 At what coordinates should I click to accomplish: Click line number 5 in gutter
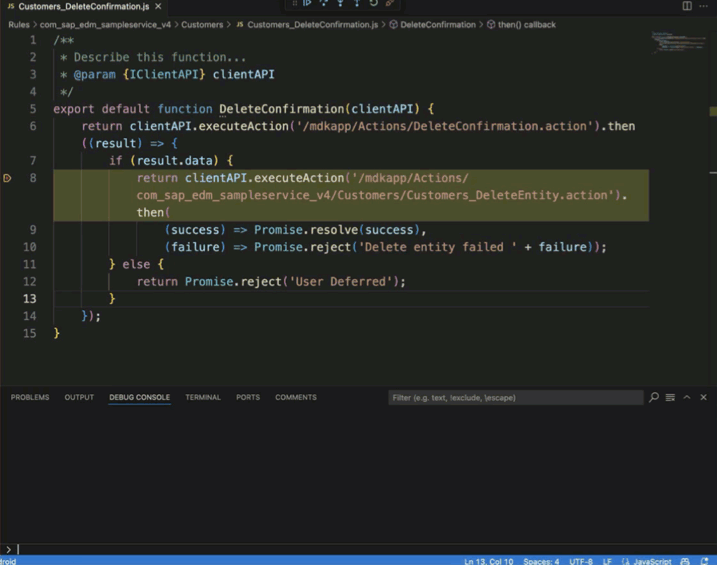(x=33, y=109)
